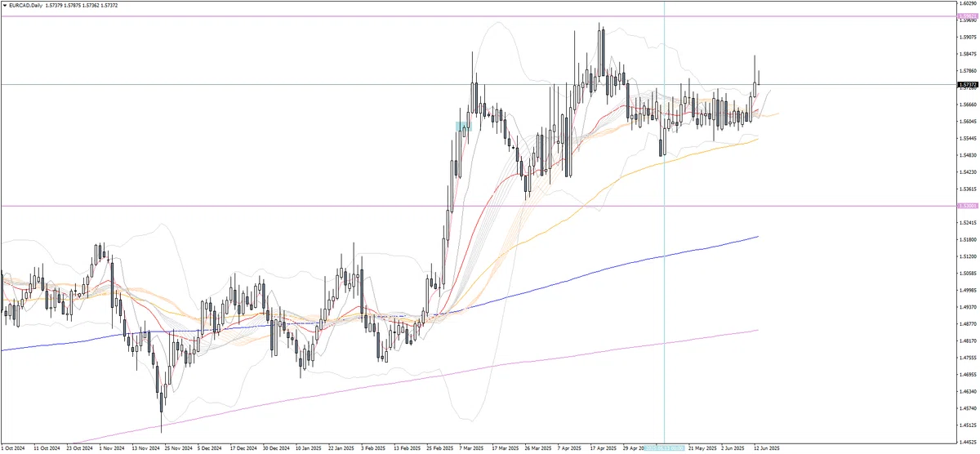Click the 1.51800 price scale value
Viewport: 980px width, 454px height.
tap(968, 239)
